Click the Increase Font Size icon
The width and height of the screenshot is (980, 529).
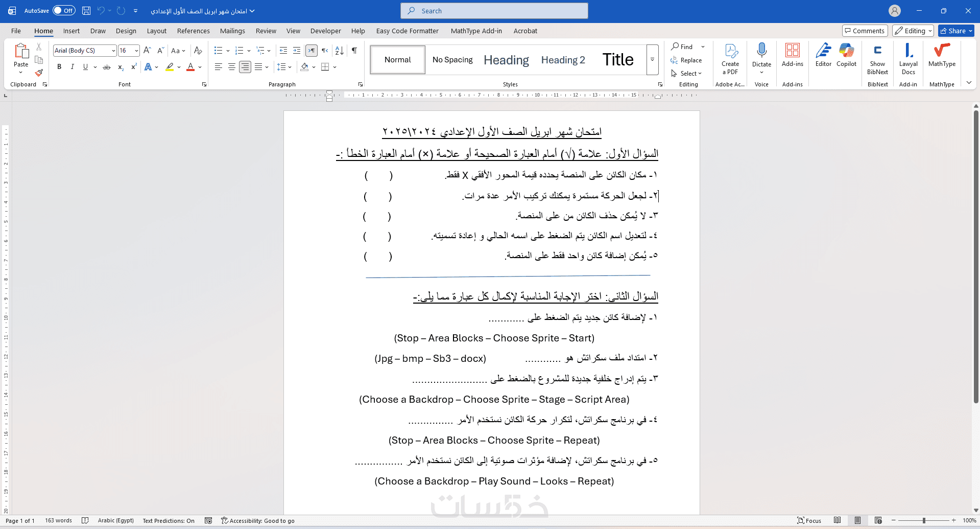point(147,51)
